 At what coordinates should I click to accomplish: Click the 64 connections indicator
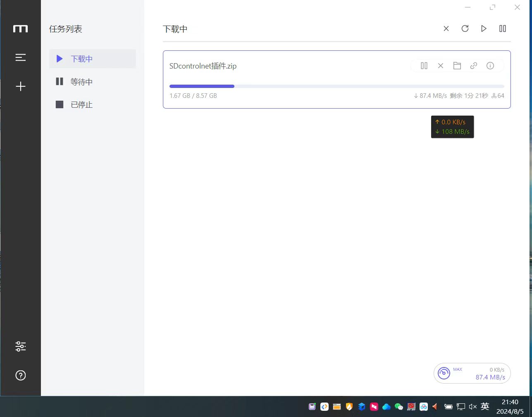coord(498,95)
